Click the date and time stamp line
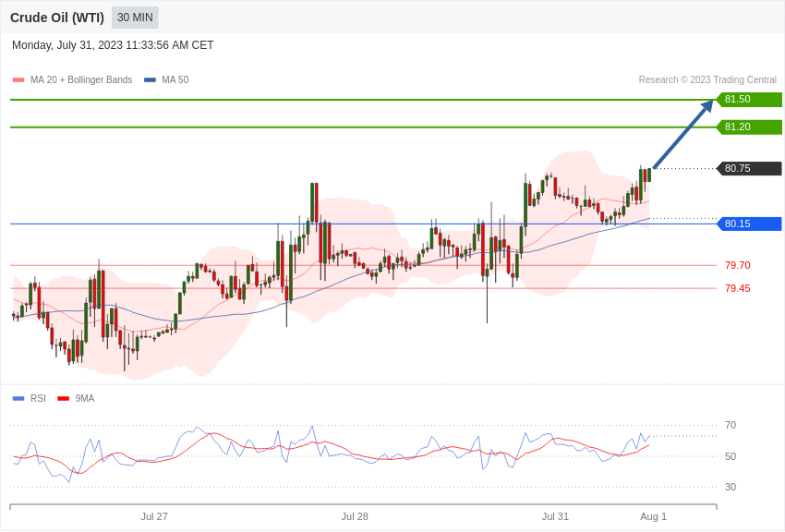785x532 pixels. [113, 45]
